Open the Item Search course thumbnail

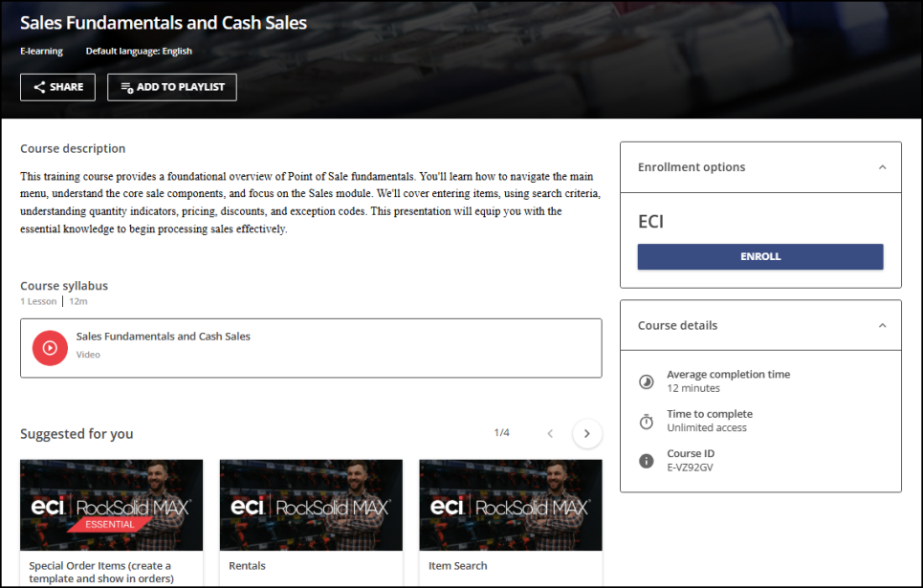pos(511,505)
